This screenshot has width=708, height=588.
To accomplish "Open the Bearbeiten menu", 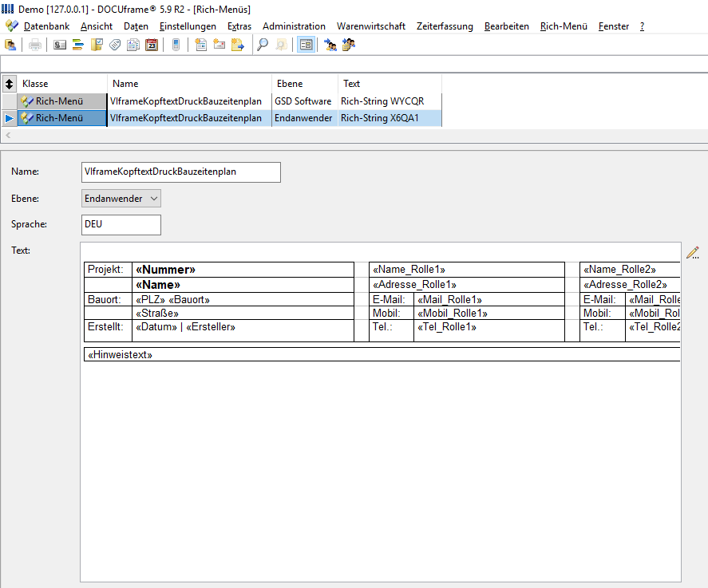I will [x=507, y=26].
